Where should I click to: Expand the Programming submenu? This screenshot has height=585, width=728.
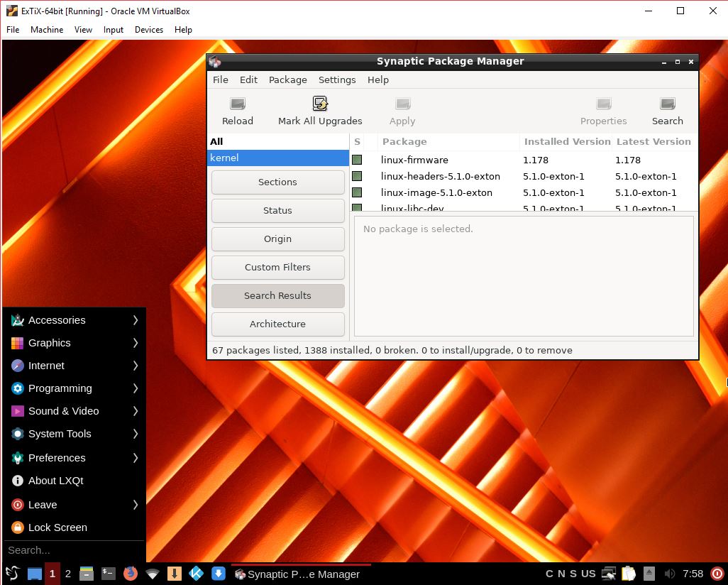pos(60,388)
